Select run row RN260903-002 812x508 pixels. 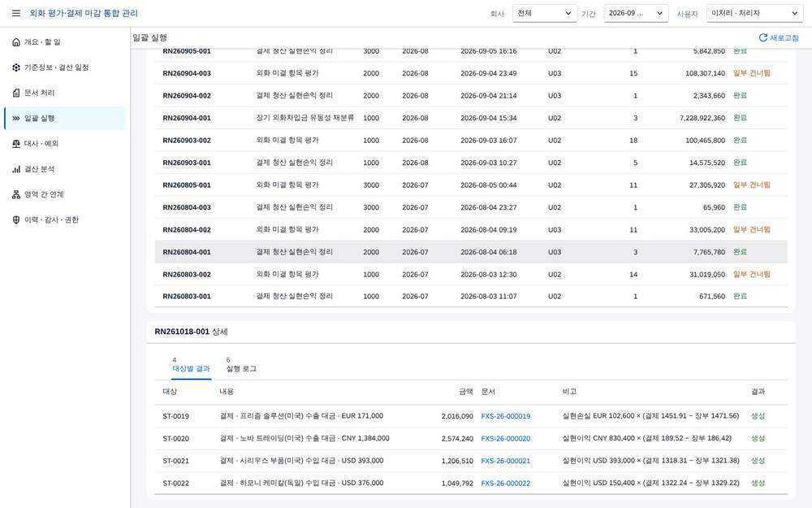[x=471, y=140]
